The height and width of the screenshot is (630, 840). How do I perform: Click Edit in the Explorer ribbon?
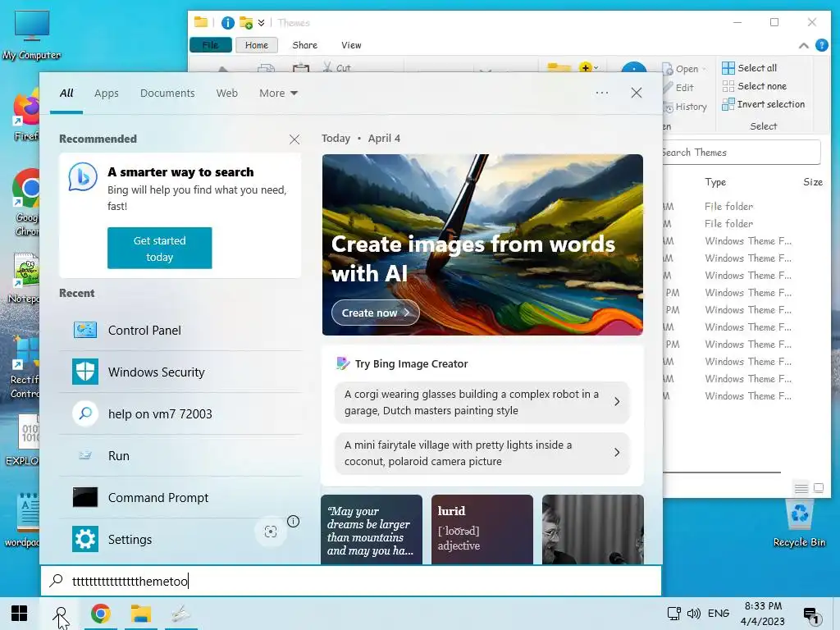tap(679, 87)
